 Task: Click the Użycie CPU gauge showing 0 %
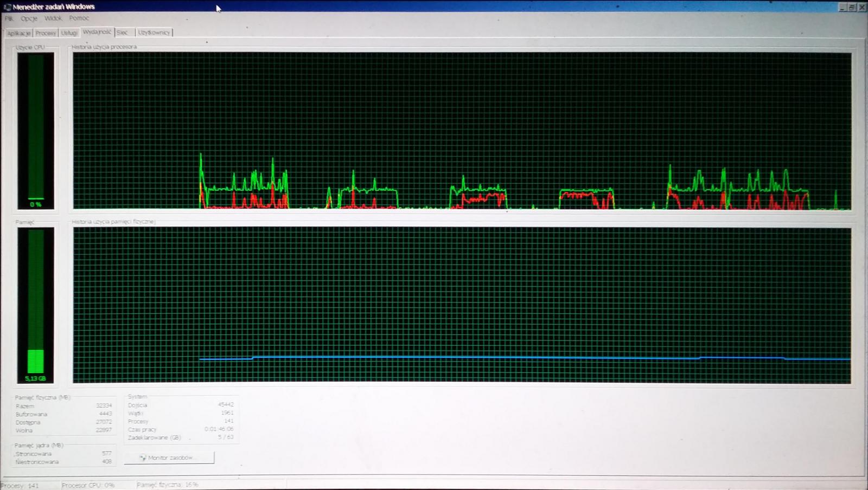36,131
